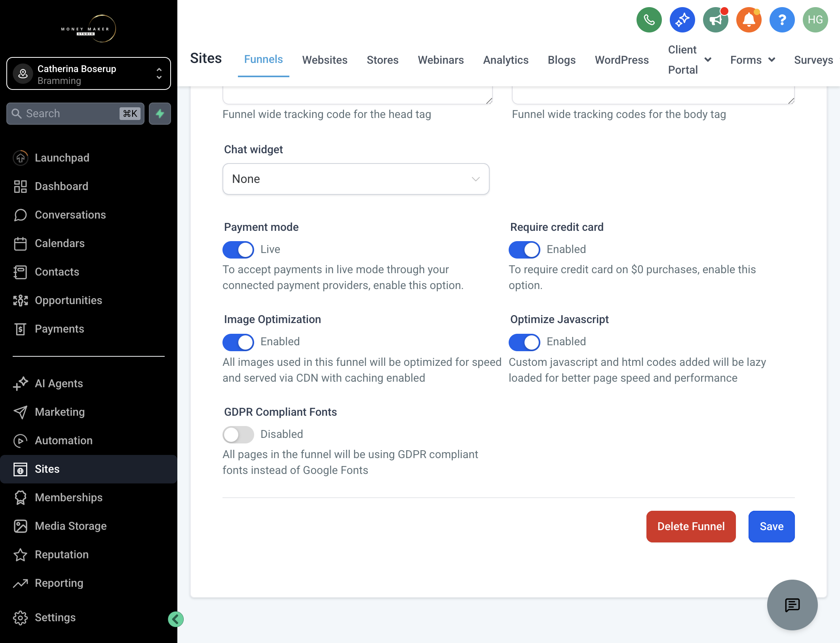This screenshot has width=840, height=643.
Task: Toggle Require credit card switch
Action: pos(525,249)
